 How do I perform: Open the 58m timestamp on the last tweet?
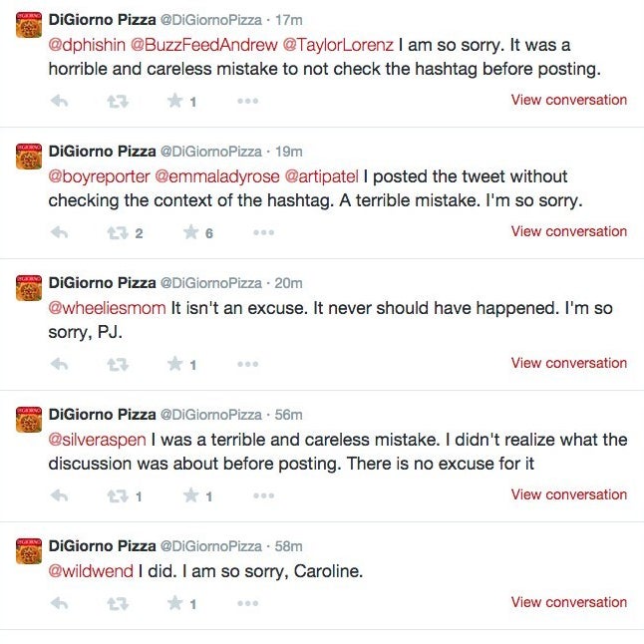click(288, 546)
